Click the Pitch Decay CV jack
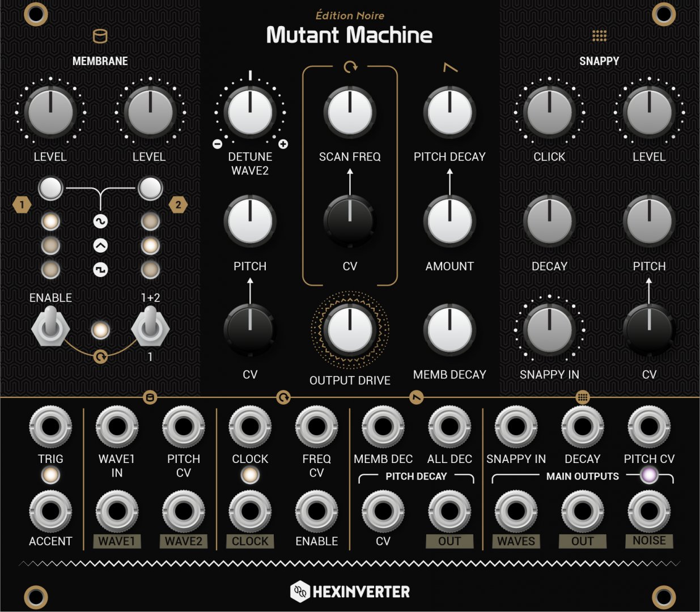Viewport: 700px width, 612px height. click(383, 511)
